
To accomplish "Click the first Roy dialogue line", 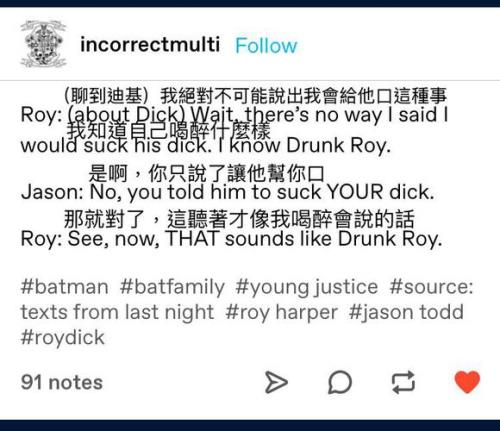I will click(234, 130).
